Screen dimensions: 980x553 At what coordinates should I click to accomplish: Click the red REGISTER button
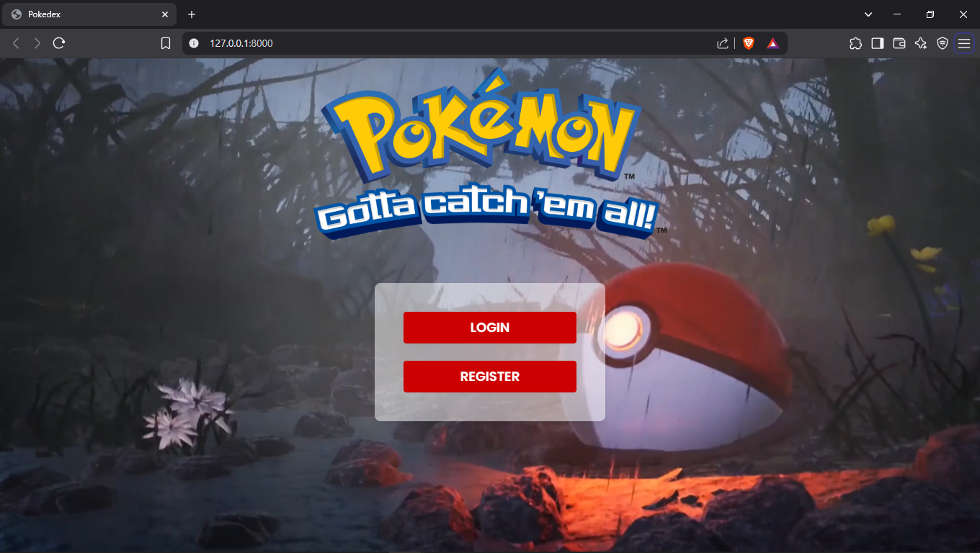(x=490, y=377)
